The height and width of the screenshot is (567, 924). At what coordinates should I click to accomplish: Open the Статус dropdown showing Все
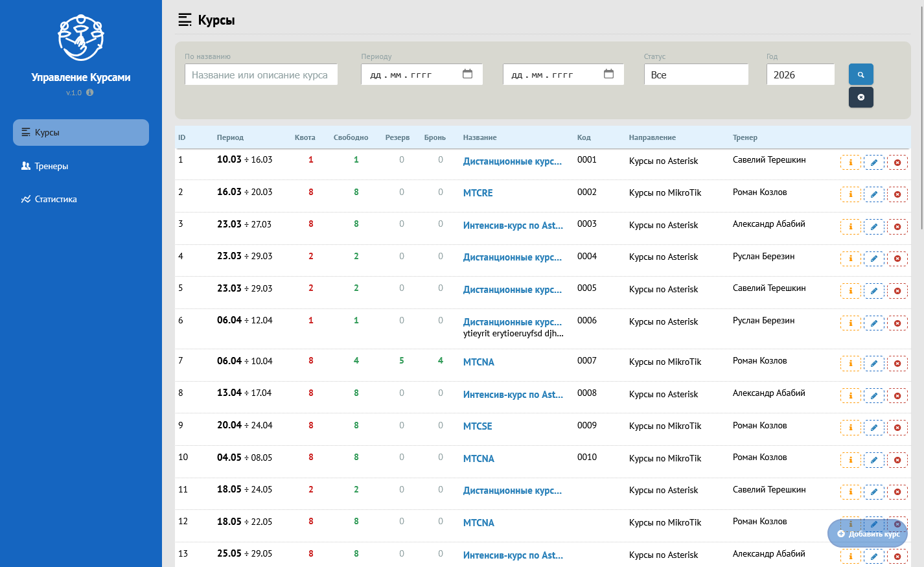(696, 75)
